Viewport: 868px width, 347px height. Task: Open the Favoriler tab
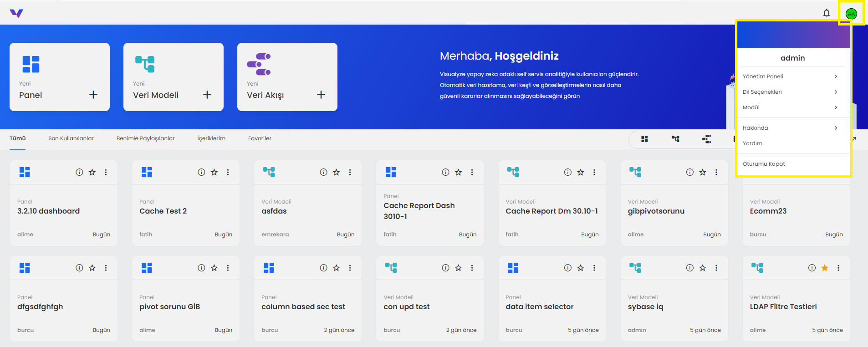(x=260, y=138)
